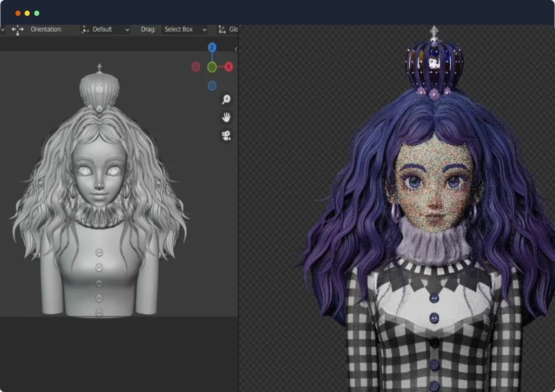Viewport: 555px width, 392px height.
Task: Click the Orientation: label
Action: 47,29
